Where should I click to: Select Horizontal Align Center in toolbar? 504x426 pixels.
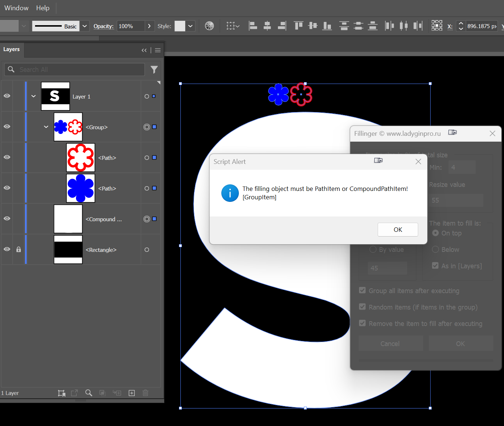(267, 26)
